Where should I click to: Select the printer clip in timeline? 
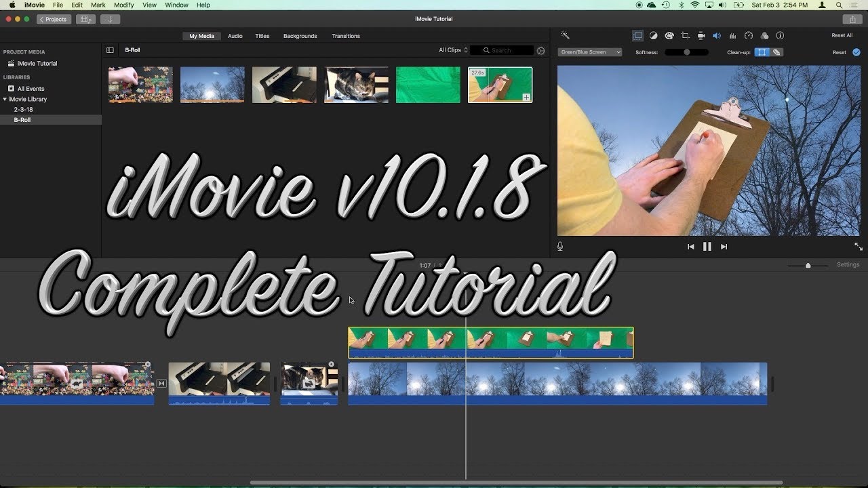pyautogui.click(x=219, y=384)
